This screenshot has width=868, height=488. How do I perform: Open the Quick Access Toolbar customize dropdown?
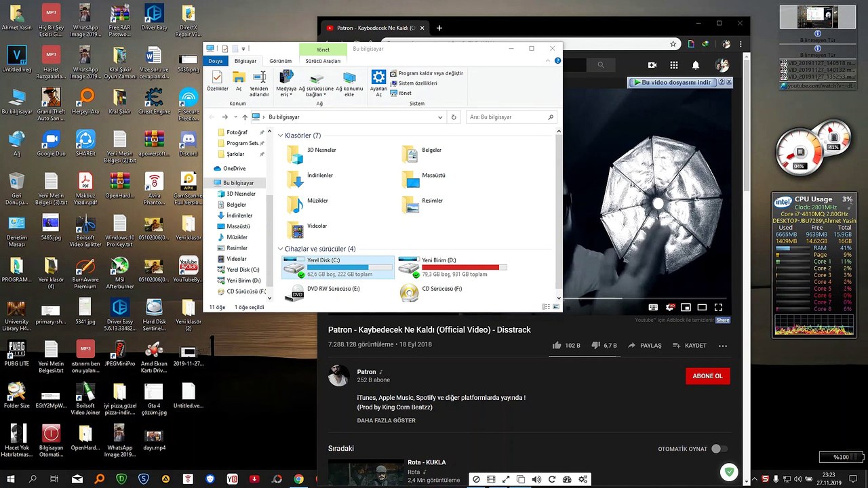click(x=243, y=49)
